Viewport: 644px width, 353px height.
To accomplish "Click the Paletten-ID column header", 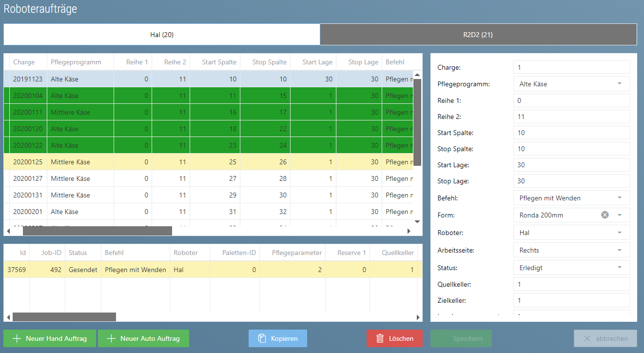I will pos(234,253).
